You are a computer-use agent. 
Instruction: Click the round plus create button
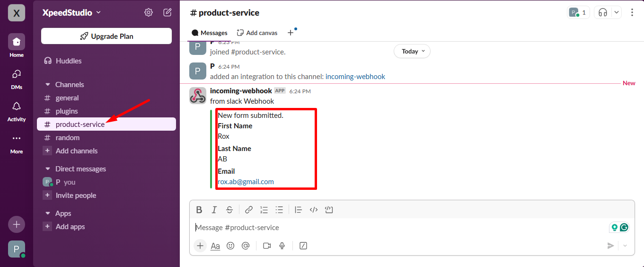click(17, 224)
